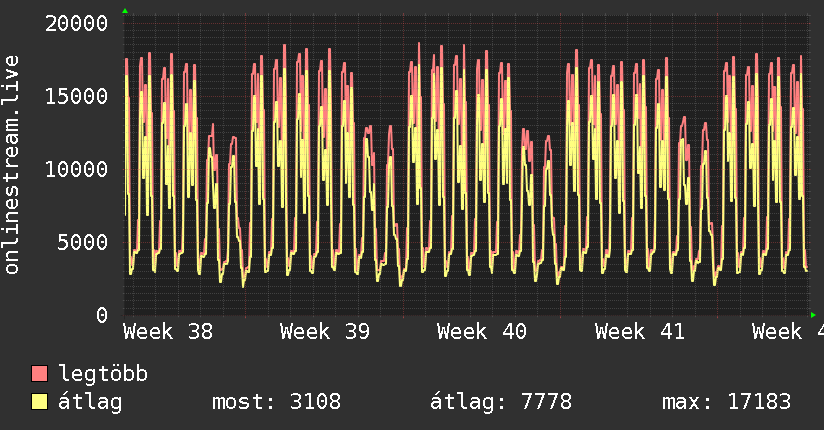The image size is (824, 430).
Task: Click the Week 41 axis label
Action: [x=640, y=332]
